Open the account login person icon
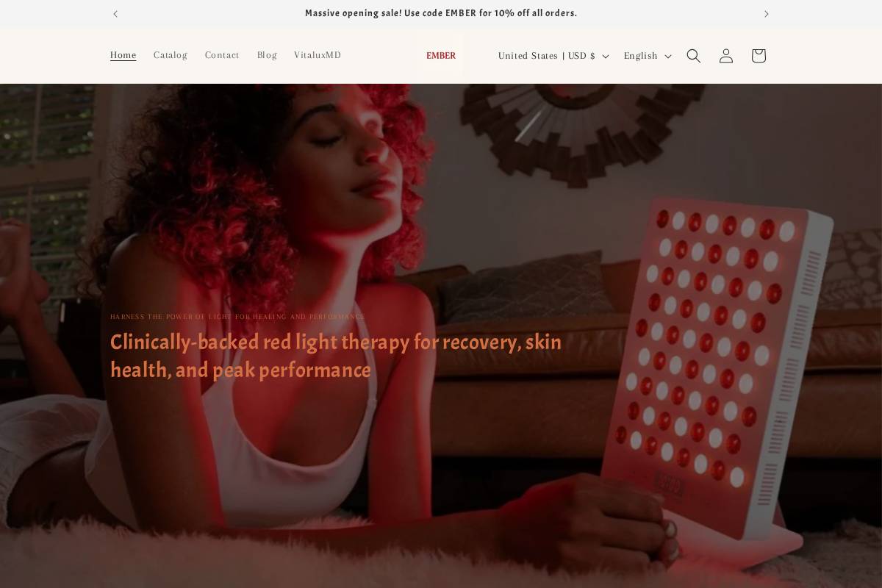The height and width of the screenshot is (588, 882). 725,56
